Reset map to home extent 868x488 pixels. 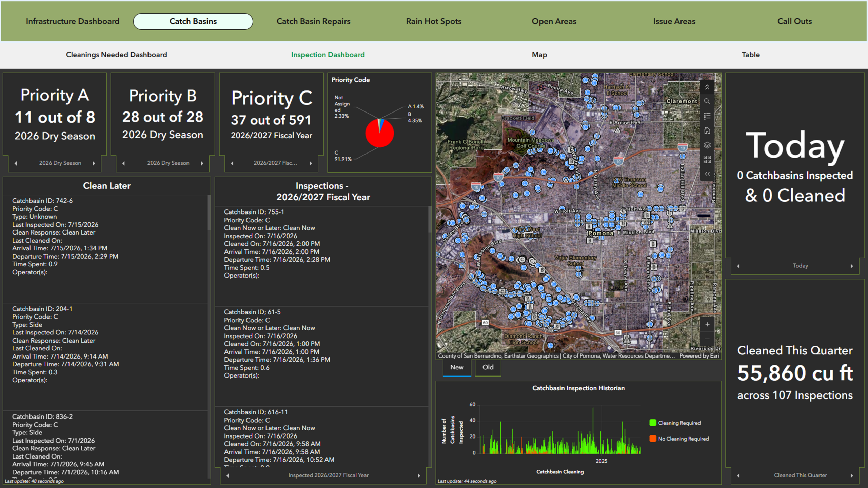[x=707, y=130]
